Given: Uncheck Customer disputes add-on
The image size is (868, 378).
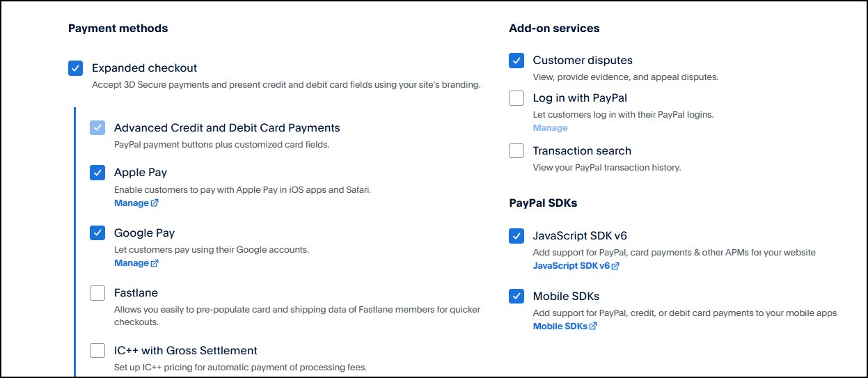Looking at the screenshot, I should pyautogui.click(x=516, y=61).
